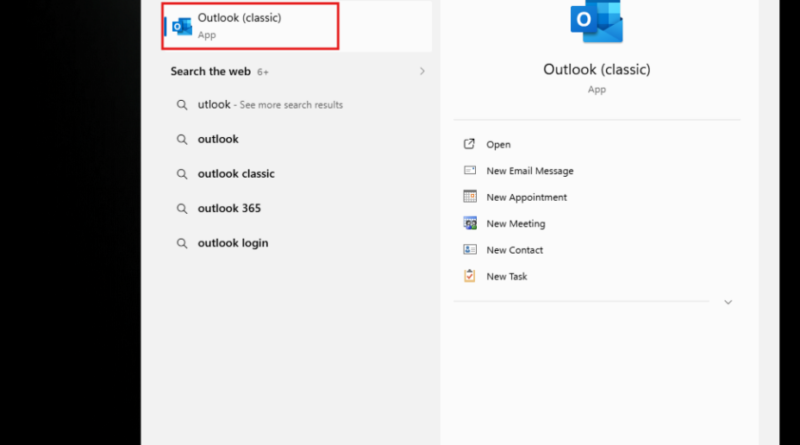Select the Search the web heading
800x445 pixels.
click(x=210, y=71)
